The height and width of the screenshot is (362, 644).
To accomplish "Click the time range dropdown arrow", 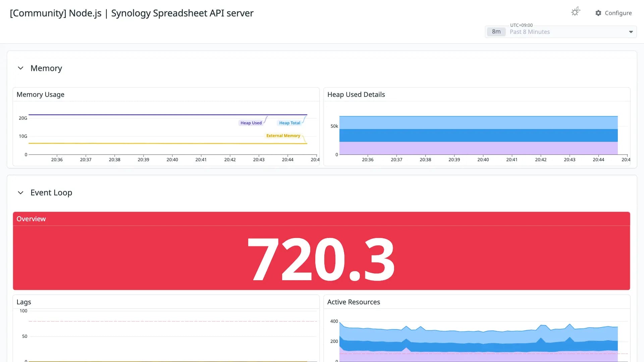I will point(631,32).
